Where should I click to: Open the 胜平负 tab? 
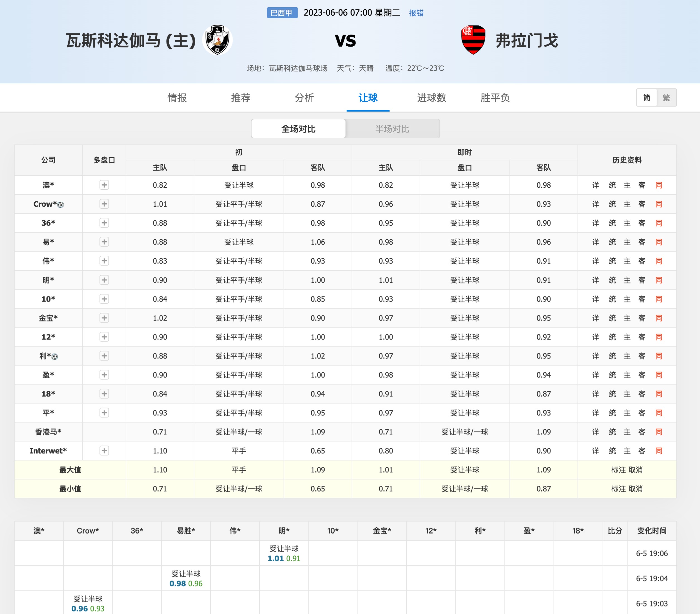click(495, 98)
